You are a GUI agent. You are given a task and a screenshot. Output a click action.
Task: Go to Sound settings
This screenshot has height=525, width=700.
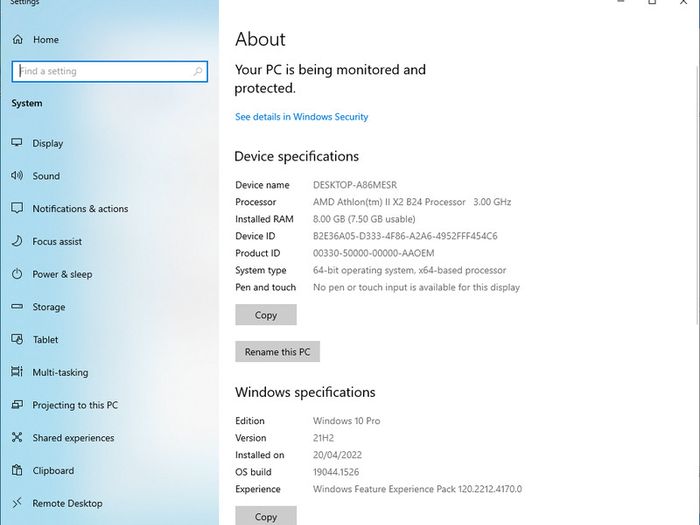pyautogui.click(x=46, y=176)
